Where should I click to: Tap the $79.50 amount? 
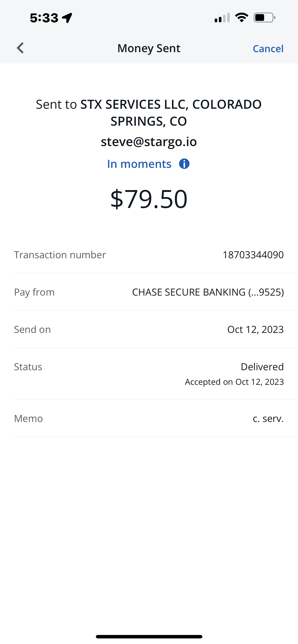point(149,199)
